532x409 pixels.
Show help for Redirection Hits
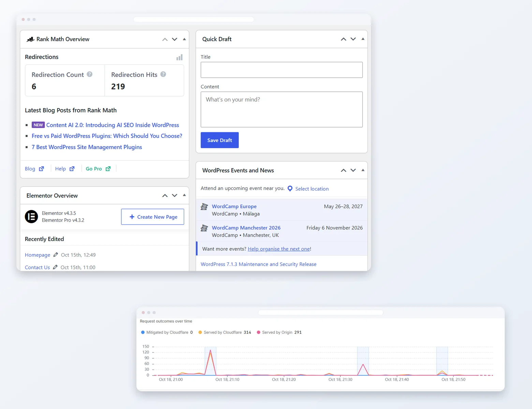tap(163, 74)
